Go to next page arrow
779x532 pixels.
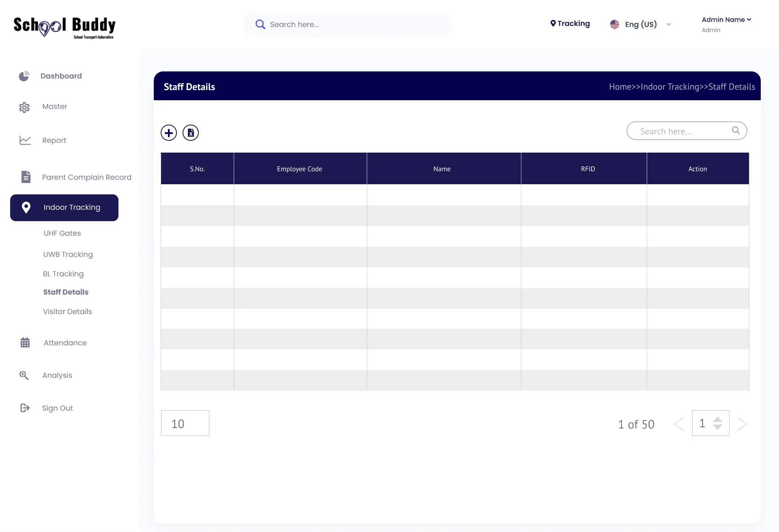coord(742,424)
